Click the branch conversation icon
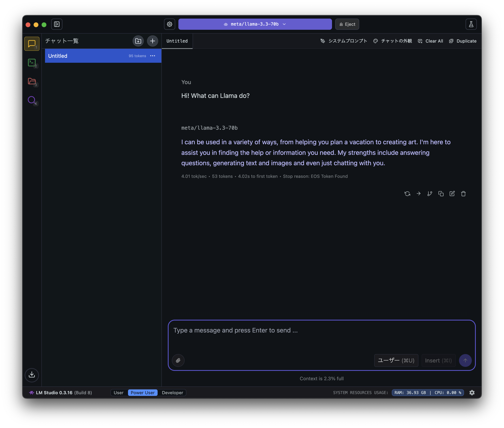 430,194
